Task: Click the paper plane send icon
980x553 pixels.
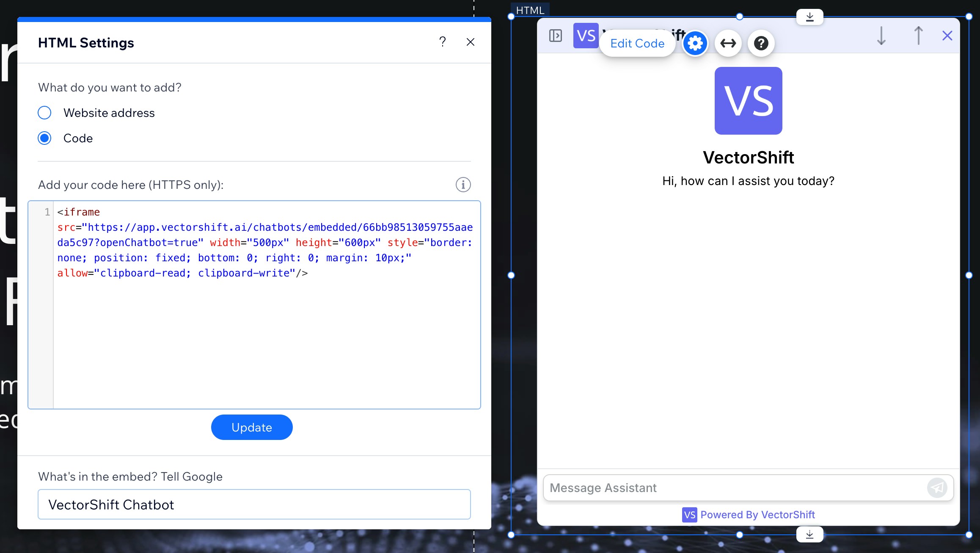Action: click(937, 487)
